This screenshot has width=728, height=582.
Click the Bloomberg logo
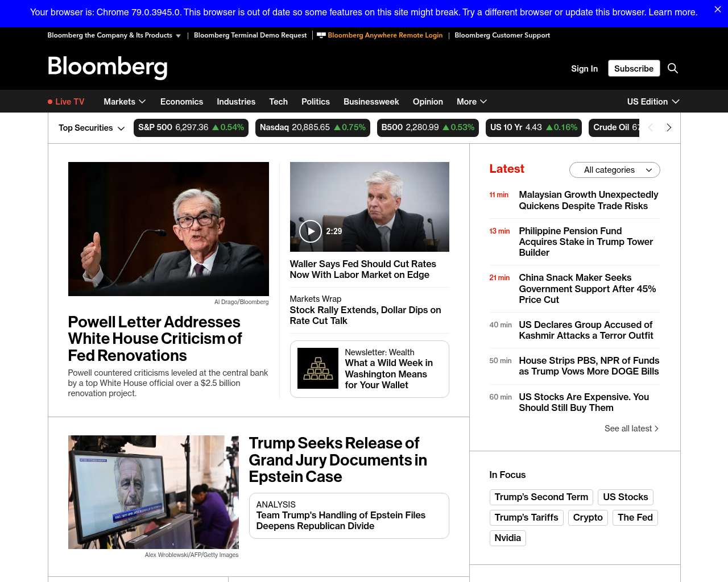click(x=107, y=66)
